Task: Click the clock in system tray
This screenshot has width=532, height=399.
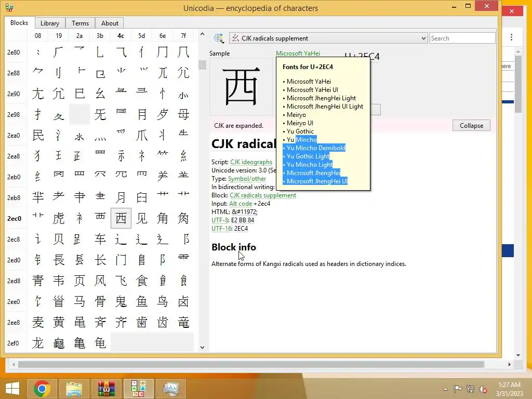Action: point(509,389)
